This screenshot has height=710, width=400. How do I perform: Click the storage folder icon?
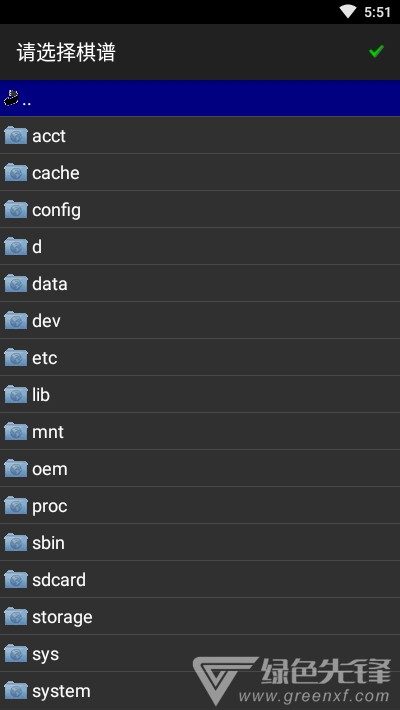click(x=16, y=617)
